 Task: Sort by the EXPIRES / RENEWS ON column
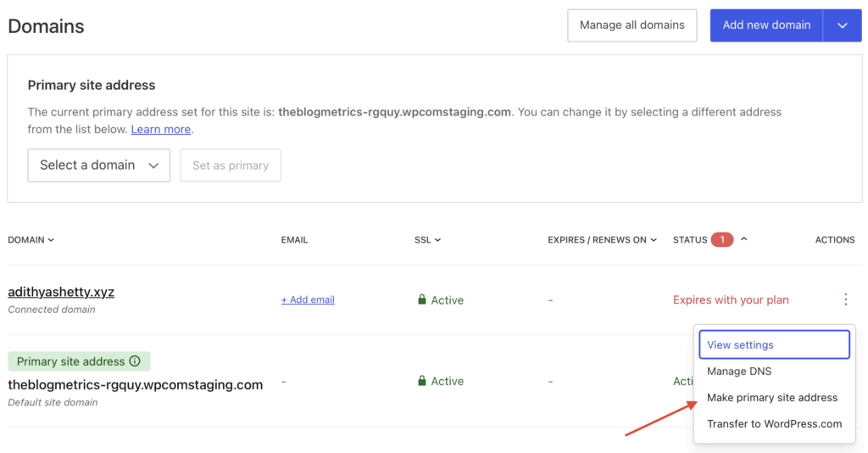(603, 240)
